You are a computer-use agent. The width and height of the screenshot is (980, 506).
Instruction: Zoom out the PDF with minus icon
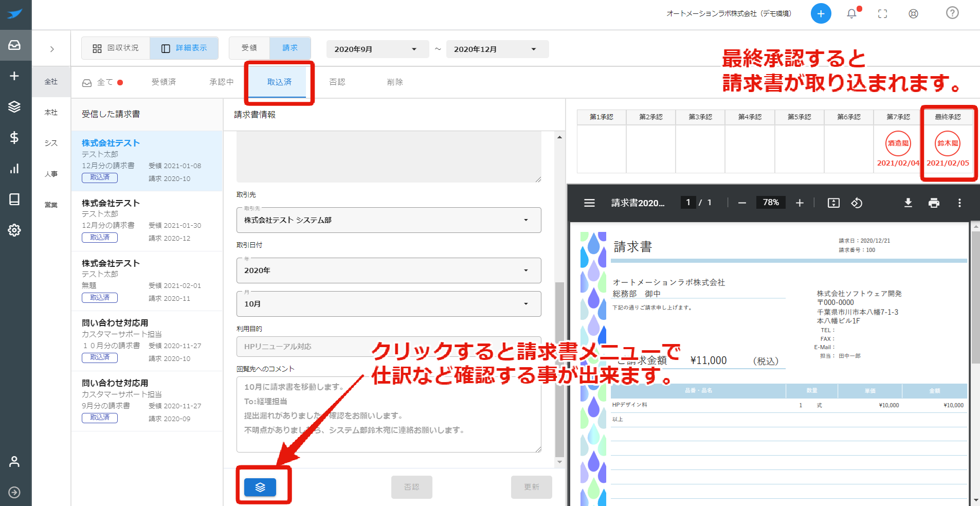click(742, 203)
